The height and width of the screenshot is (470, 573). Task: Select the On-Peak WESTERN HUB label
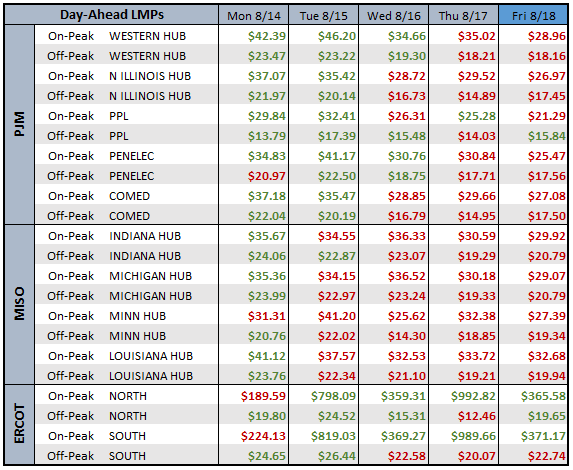click(117, 36)
